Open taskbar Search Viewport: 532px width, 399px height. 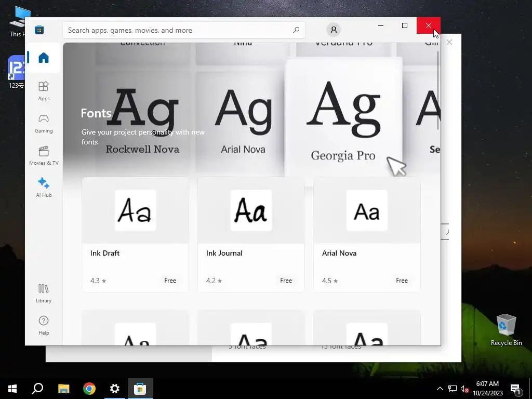coord(37,389)
